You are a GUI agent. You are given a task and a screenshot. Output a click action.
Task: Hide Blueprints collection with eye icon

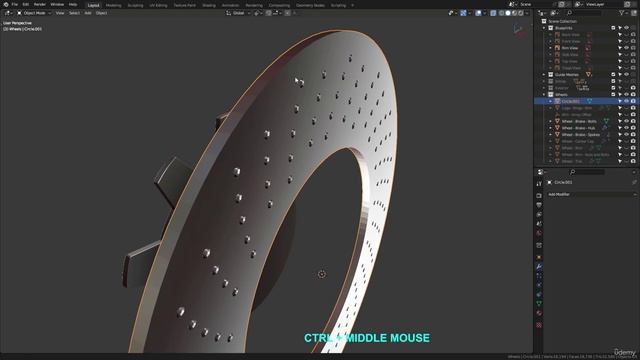[x=627, y=28]
